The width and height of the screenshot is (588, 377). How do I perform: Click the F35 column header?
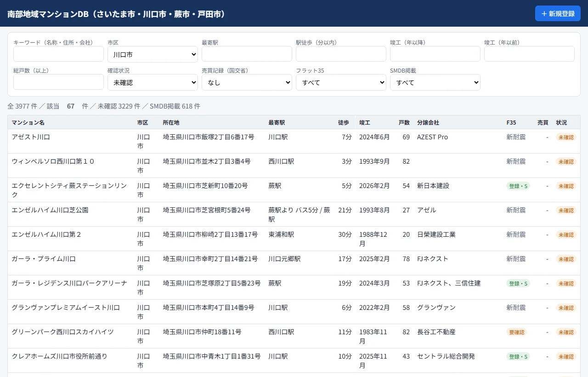[x=511, y=123]
